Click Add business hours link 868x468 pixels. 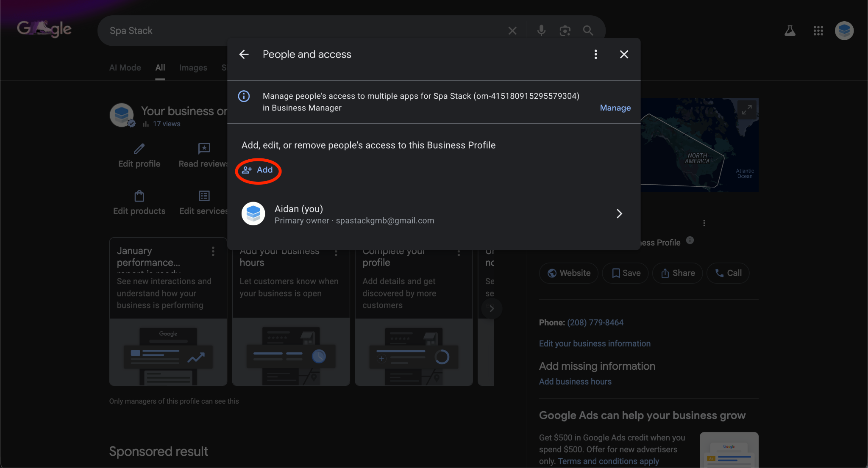click(x=575, y=381)
